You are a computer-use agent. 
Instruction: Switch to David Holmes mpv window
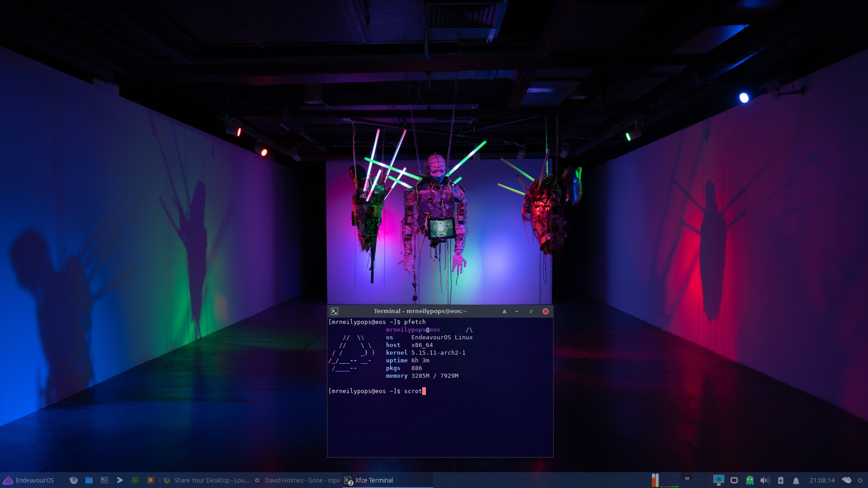[297, 480]
